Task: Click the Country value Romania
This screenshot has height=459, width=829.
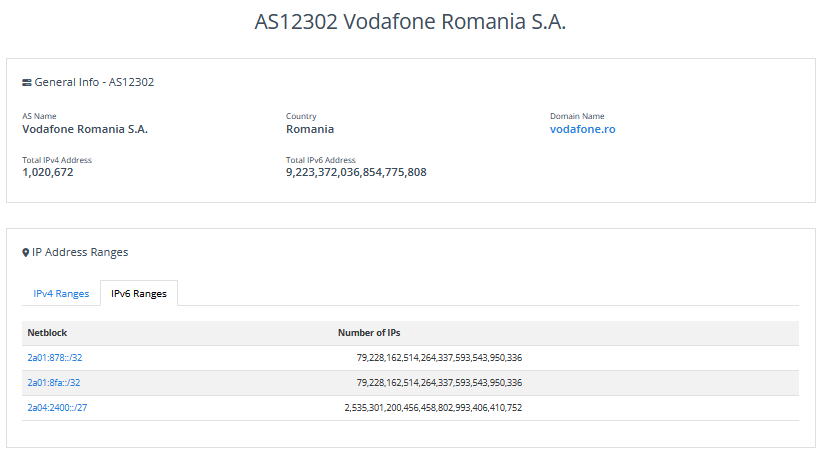Action: coord(310,130)
